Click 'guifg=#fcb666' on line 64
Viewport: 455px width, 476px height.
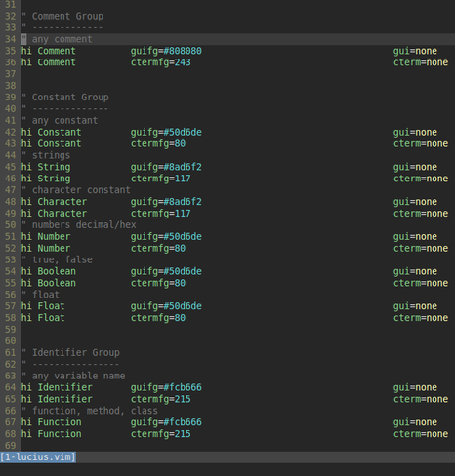166,387
